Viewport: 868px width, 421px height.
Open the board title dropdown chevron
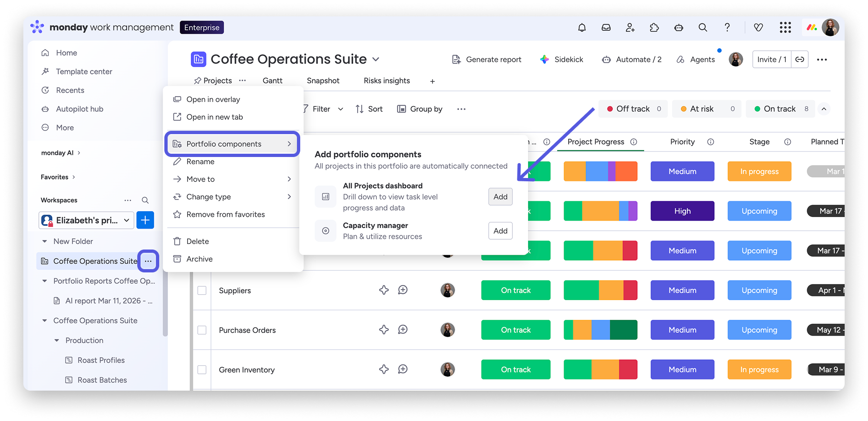click(376, 59)
